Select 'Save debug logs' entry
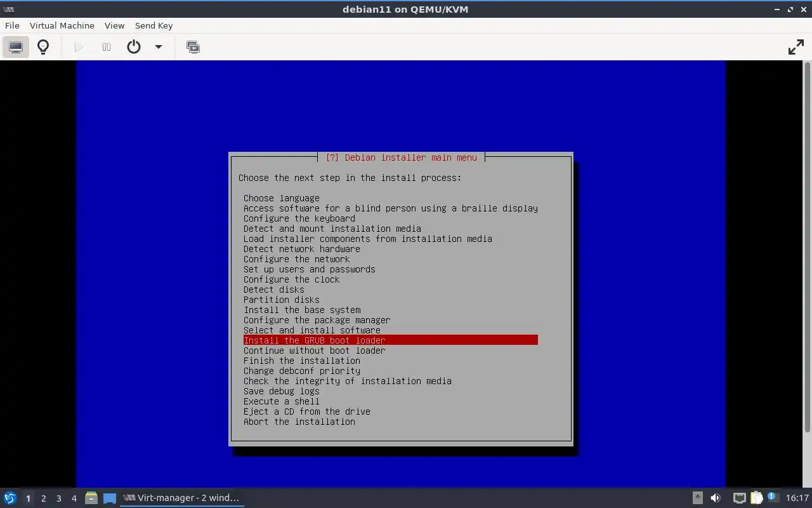The image size is (812, 508). point(281,391)
